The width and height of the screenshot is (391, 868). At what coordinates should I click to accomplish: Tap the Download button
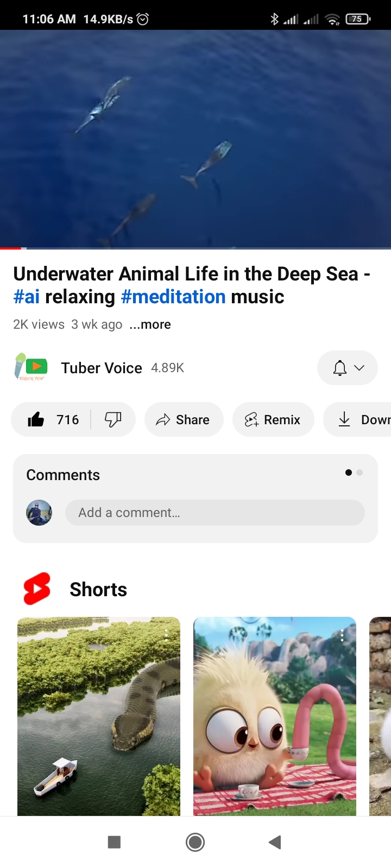pos(357,419)
